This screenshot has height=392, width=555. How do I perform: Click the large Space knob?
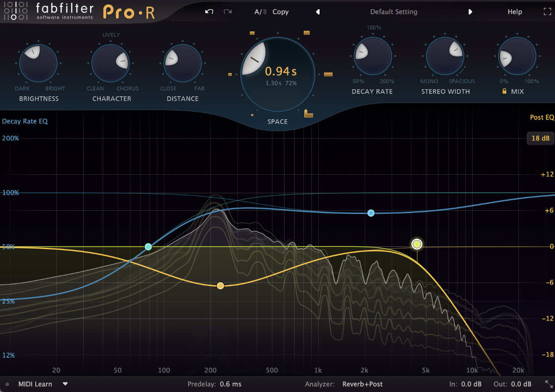coord(277,75)
